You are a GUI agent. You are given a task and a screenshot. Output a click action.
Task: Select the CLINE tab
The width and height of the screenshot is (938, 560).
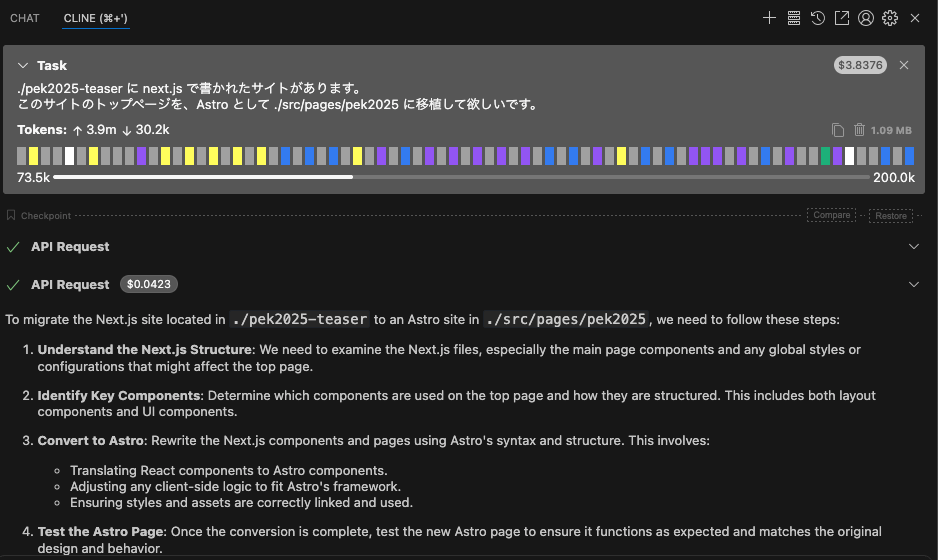pos(95,18)
